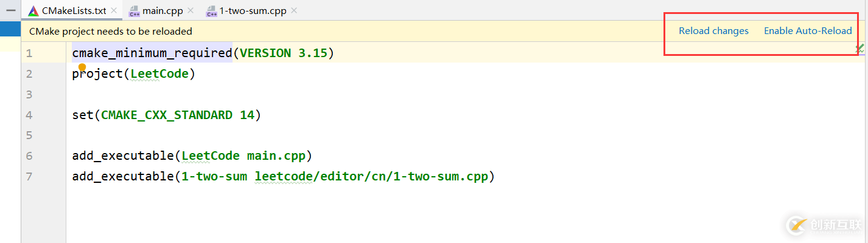This screenshot has height=243, width=868.
Task: Click the CMake triangle icon on CMakeLists.txt tab
Action: click(x=33, y=10)
